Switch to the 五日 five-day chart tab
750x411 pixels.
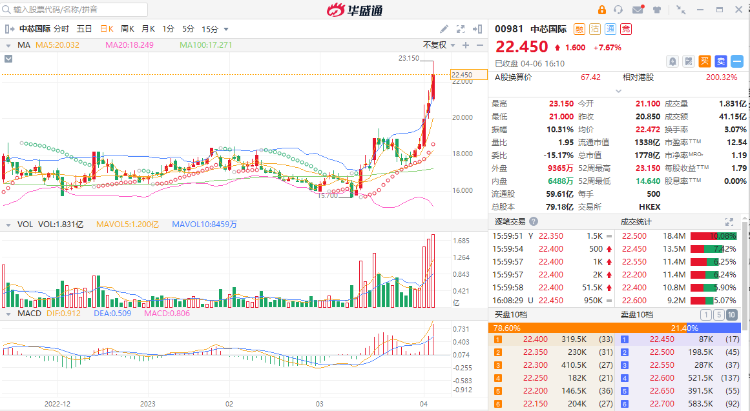(84, 29)
